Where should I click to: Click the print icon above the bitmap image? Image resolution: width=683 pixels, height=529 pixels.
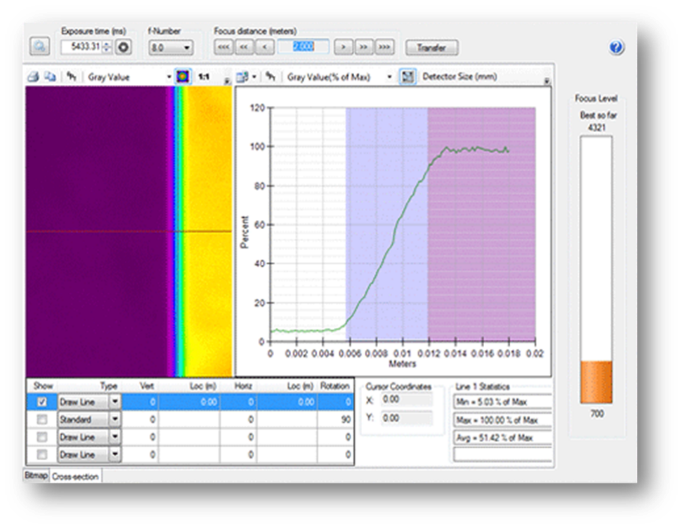32,76
